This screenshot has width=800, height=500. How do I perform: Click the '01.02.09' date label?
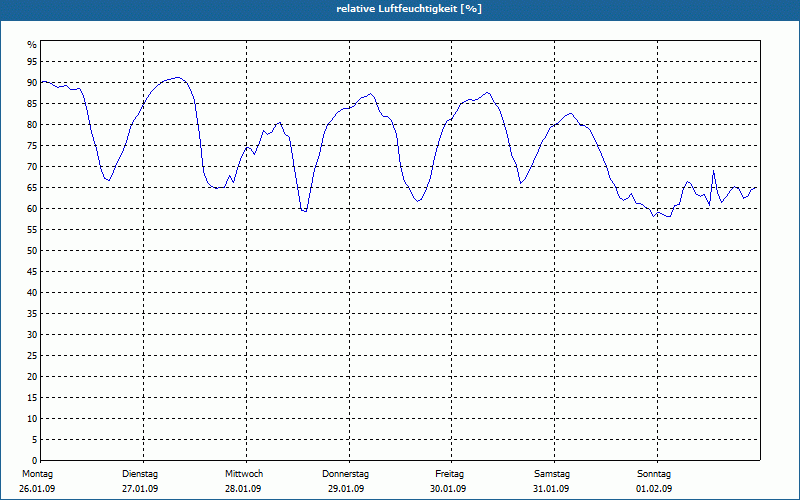(654, 489)
